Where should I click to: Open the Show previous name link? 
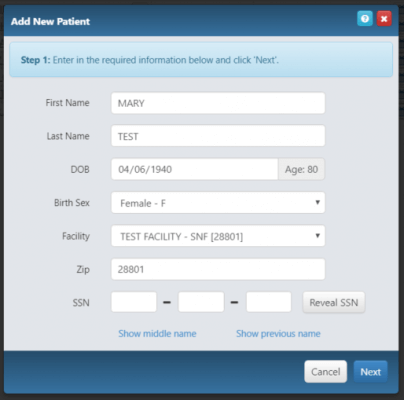(278, 334)
